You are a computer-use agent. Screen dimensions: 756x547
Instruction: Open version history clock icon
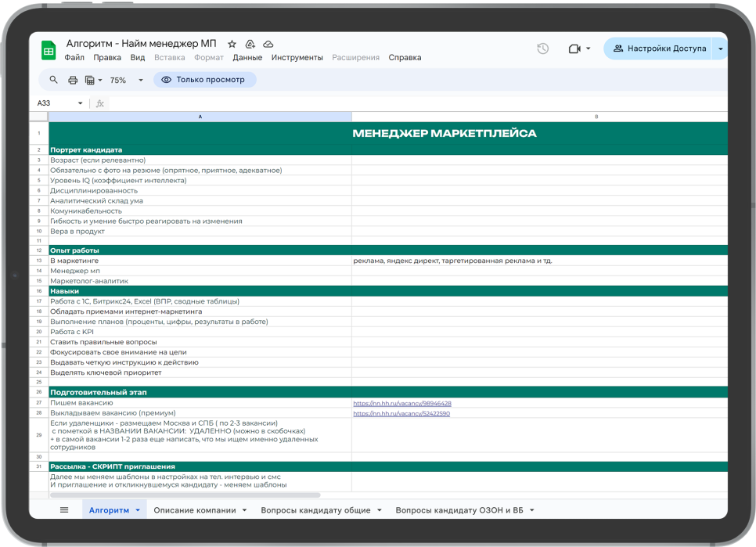pyautogui.click(x=542, y=49)
